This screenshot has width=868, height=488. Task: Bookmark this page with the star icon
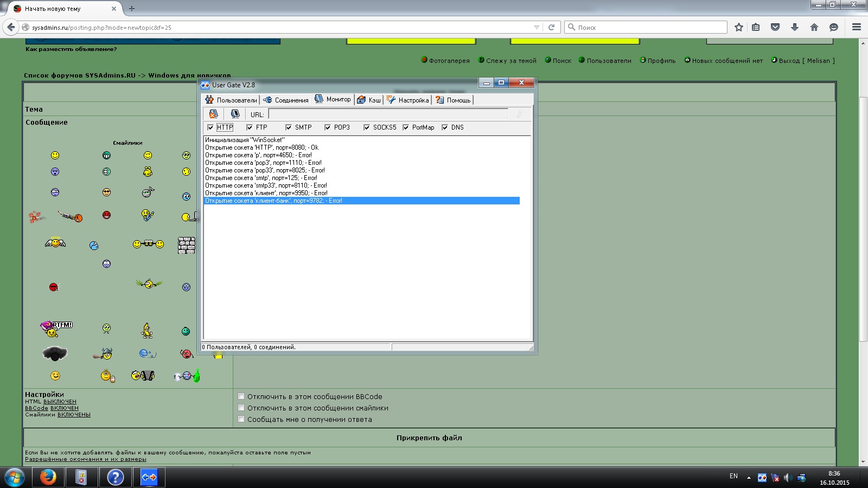(x=738, y=27)
